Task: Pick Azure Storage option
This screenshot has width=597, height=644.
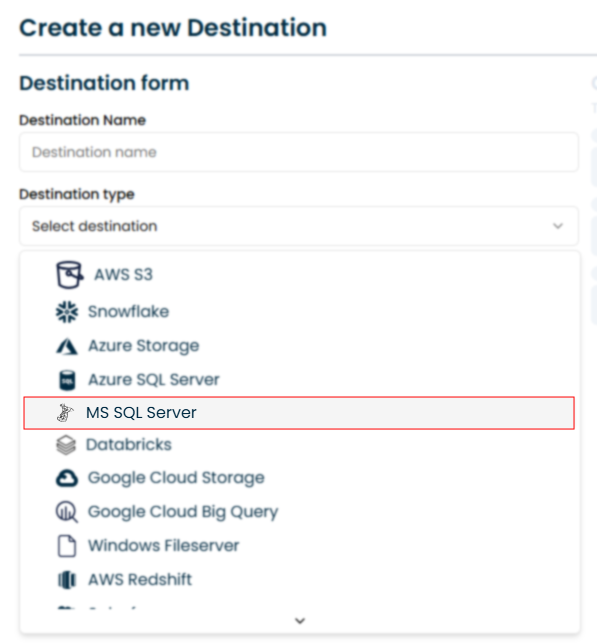Action: (x=300, y=346)
